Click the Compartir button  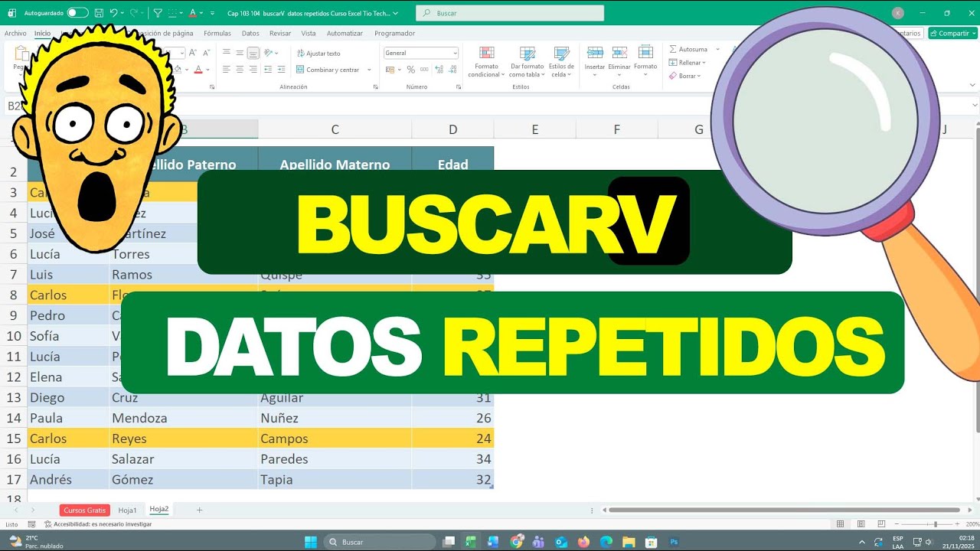coord(952,34)
